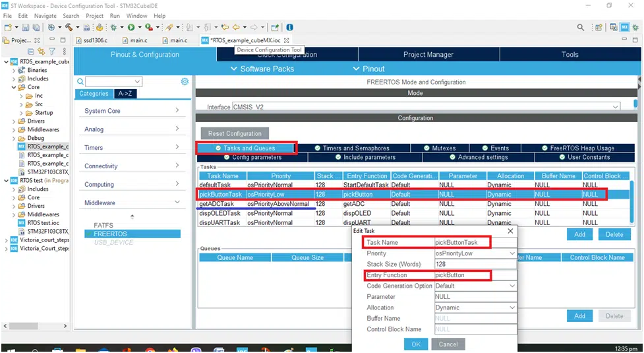The width and height of the screenshot is (644, 353).
Task: Select FREERTOS in the Middleware list
Action: coord(132,234)
